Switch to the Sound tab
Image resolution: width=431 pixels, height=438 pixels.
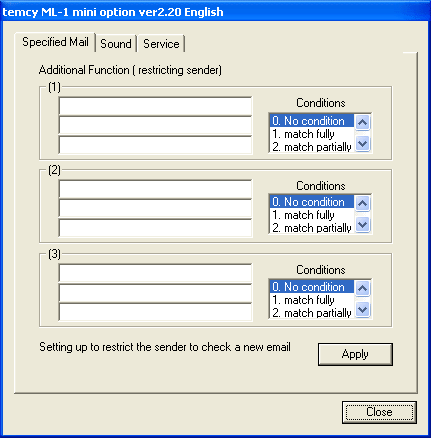(116, 44)
